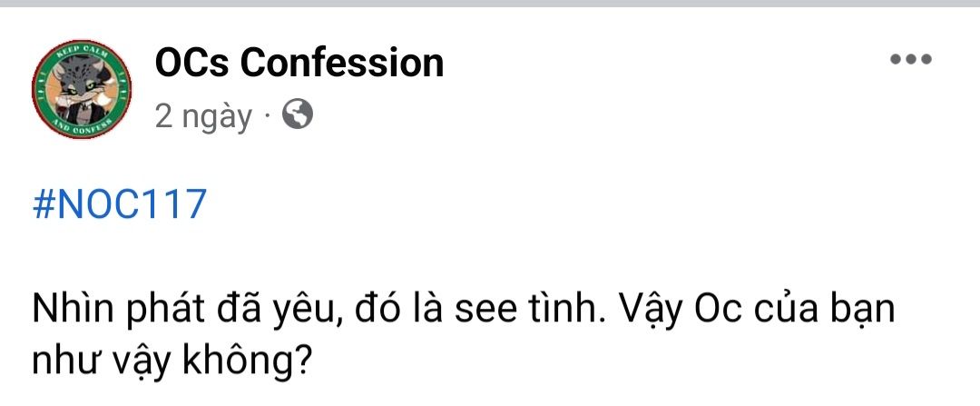Open the OCs Confession cat avatar

pos(82,89)
